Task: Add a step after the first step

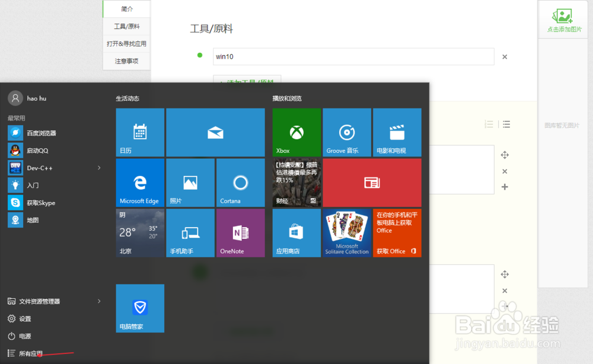Action: pos(505,187)
